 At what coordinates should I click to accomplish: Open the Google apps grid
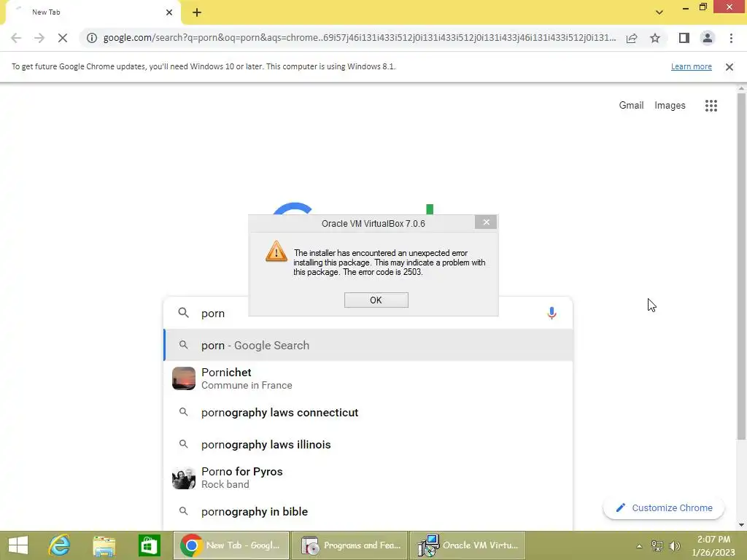pos(711,106)
